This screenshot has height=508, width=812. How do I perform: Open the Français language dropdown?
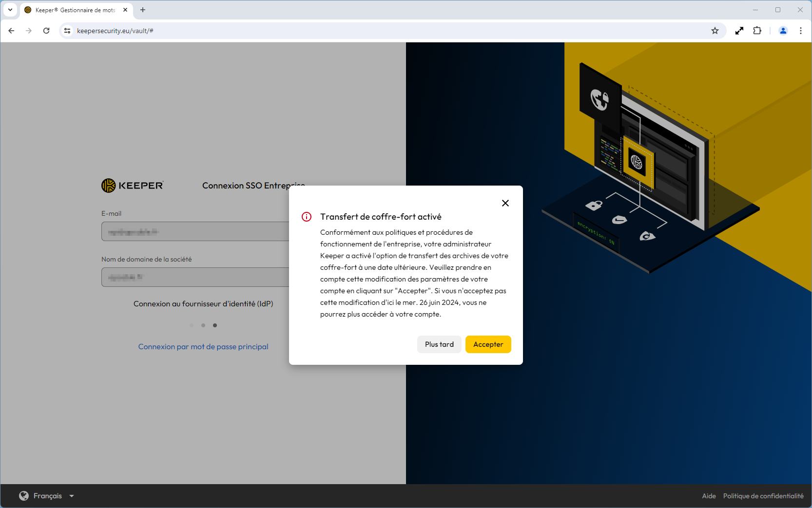point(47,496)
